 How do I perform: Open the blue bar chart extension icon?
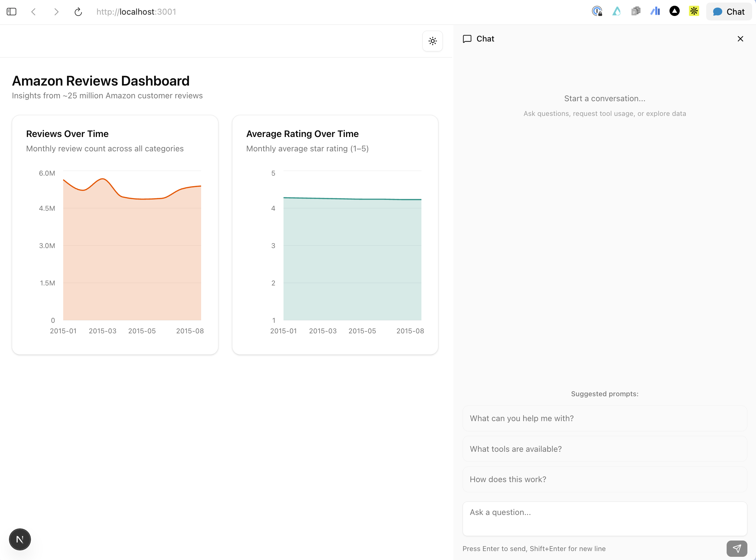(x=655, y=11)
